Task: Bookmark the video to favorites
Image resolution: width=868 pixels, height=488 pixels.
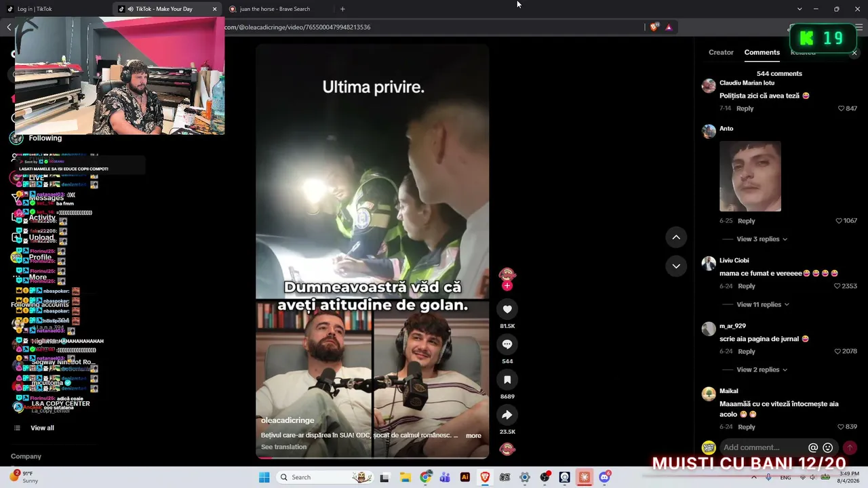Action: pyautogui.click(x=507, y=380)
